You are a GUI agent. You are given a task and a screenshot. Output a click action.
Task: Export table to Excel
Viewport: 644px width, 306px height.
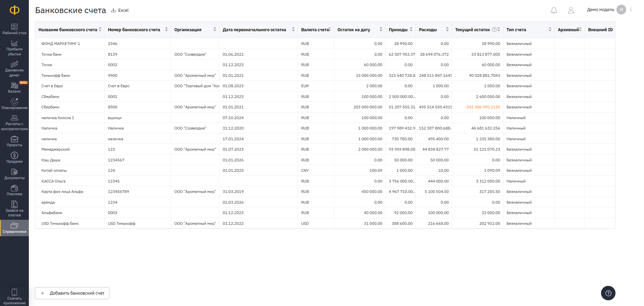pos(120,10)
